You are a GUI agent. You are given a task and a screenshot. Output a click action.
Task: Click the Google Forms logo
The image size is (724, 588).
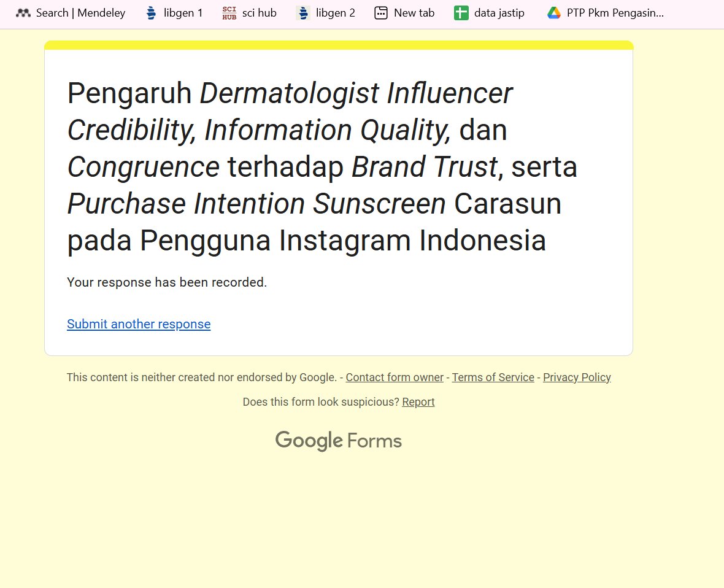(339, 441)
